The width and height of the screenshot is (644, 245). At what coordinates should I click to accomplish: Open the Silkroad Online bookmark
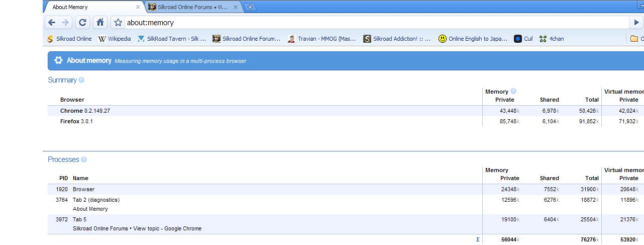click(69, 39)
